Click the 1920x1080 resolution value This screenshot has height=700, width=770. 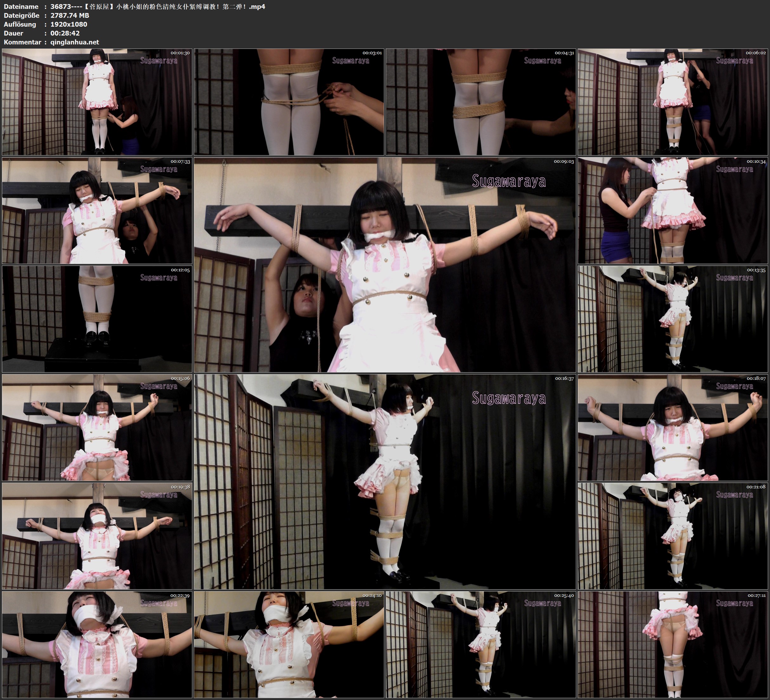click(69, 24)
